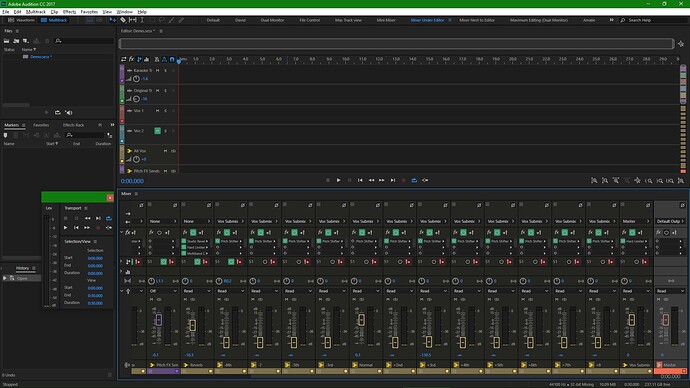The image size is (690, 388).
Task: Click the fx Effects icon in editor track toolbar
Action: [x=131, y=59]
